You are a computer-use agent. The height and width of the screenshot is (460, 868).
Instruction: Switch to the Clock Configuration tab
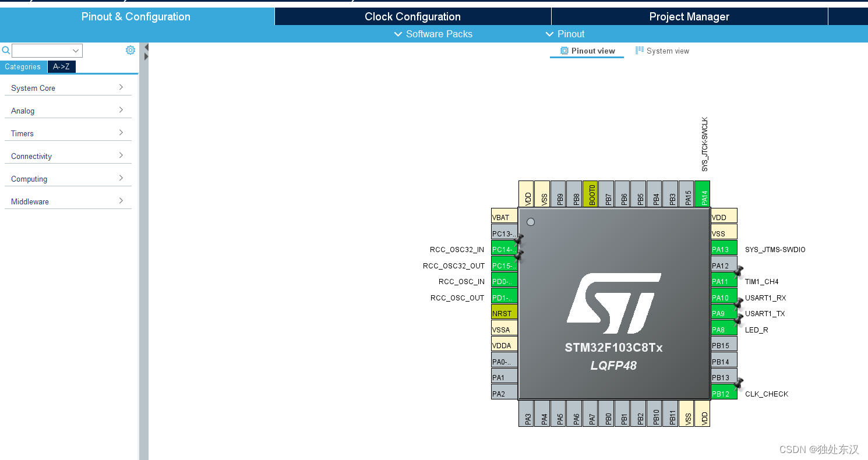pos(412,16)
